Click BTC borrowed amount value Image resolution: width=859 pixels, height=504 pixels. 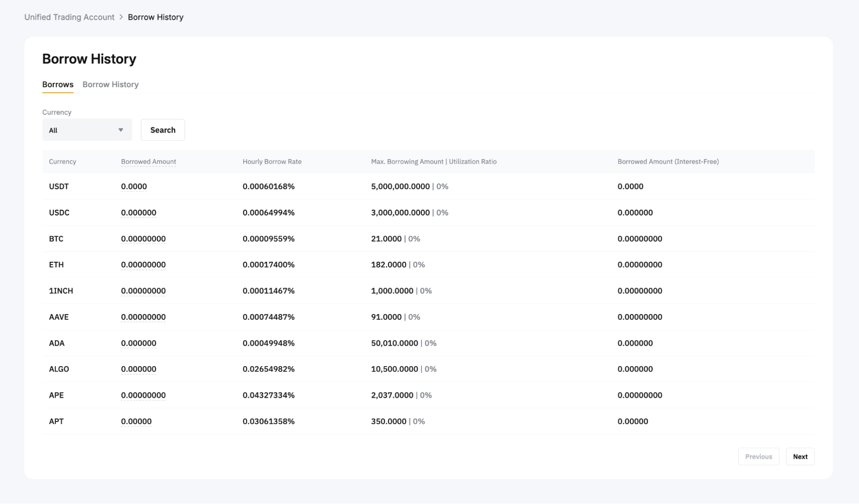tap(143, 239)
